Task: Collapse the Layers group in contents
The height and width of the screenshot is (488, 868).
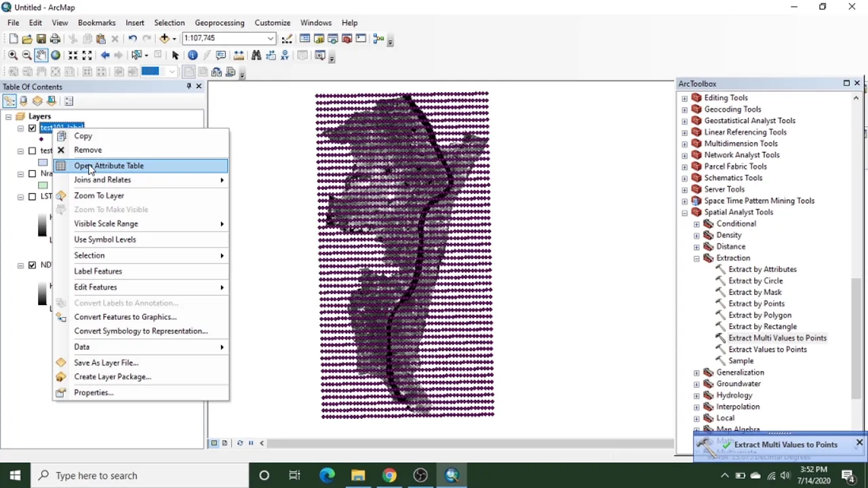Action: 8,117
